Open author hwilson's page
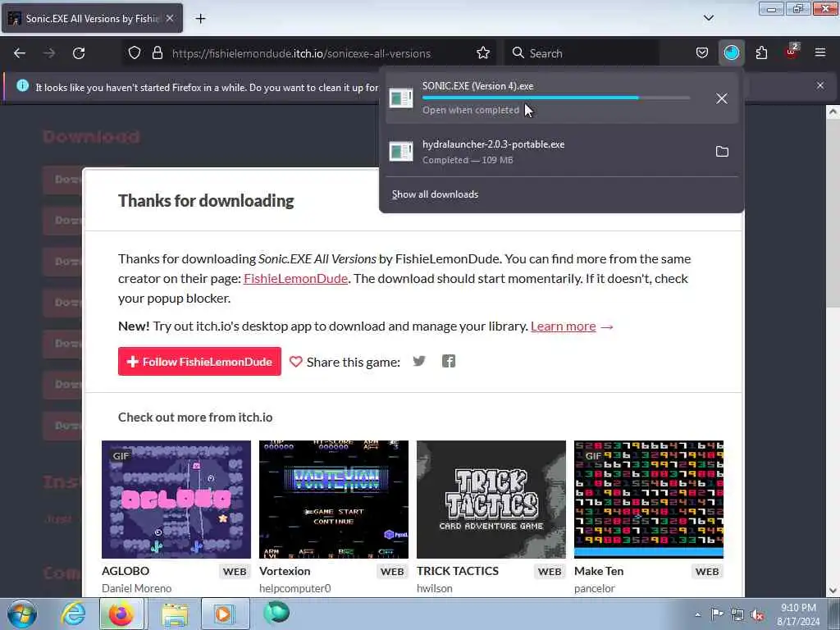Screen dimensions: 840x630 pyautogui.click(x=435, y=588)
